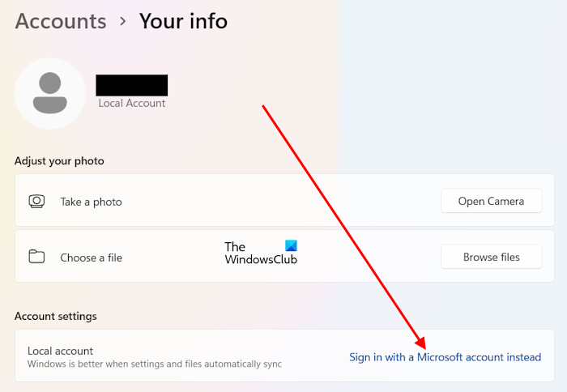The image size is (567, 392).
Task: Click the Adjust your photo heading
Action: (x=59, y=161)
